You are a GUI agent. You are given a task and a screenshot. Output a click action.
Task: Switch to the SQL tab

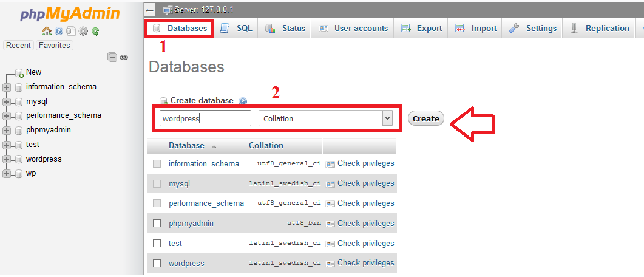(x=237, y=29)
